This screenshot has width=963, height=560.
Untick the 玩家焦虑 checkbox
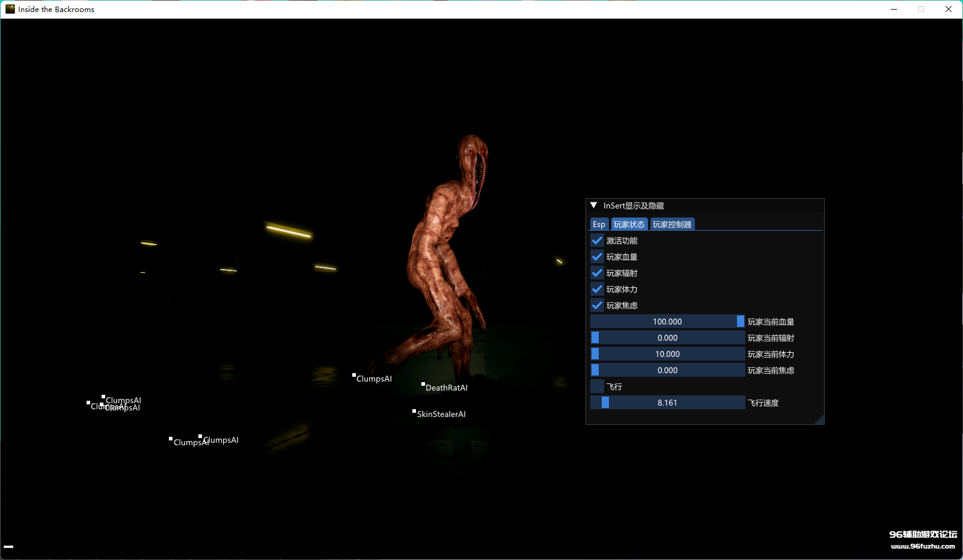[597, 305]
